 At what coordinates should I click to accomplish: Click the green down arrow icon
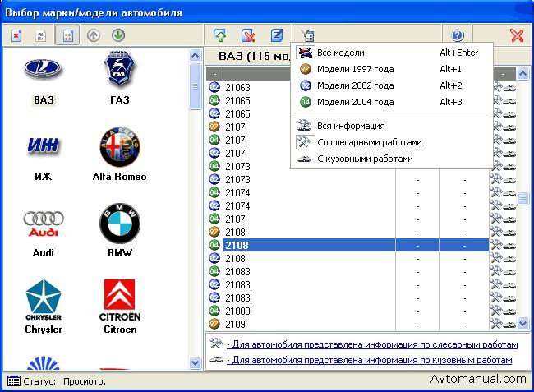click(118, 35)
